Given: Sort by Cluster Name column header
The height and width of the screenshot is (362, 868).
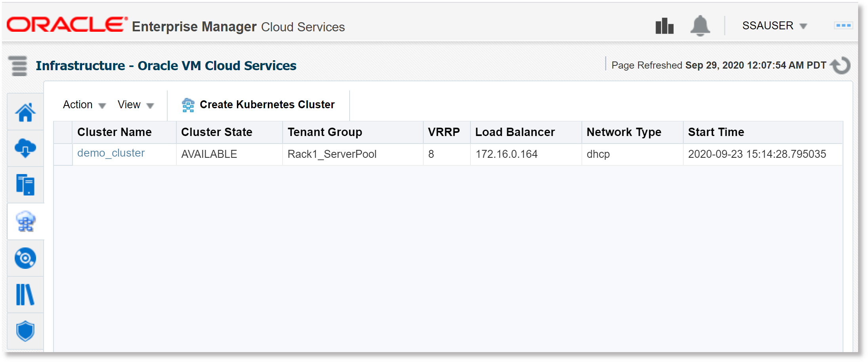Looking at the screenshot, I should coord(124,132).
